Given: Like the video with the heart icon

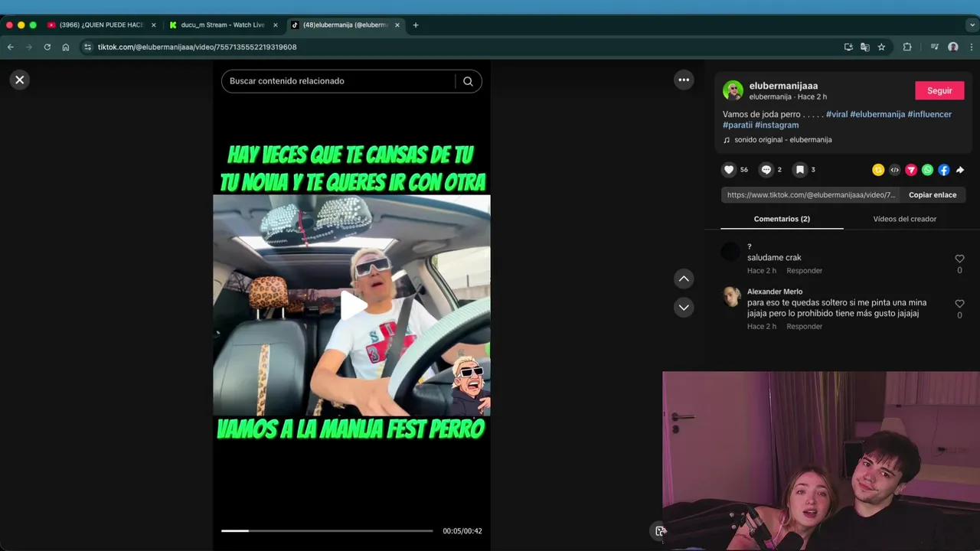Looking at the screenshot, I should pyautogui.click(x=729, y=170).
